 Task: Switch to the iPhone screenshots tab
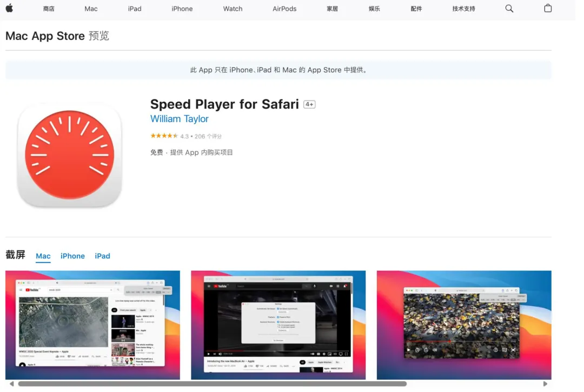click(72, 256)
